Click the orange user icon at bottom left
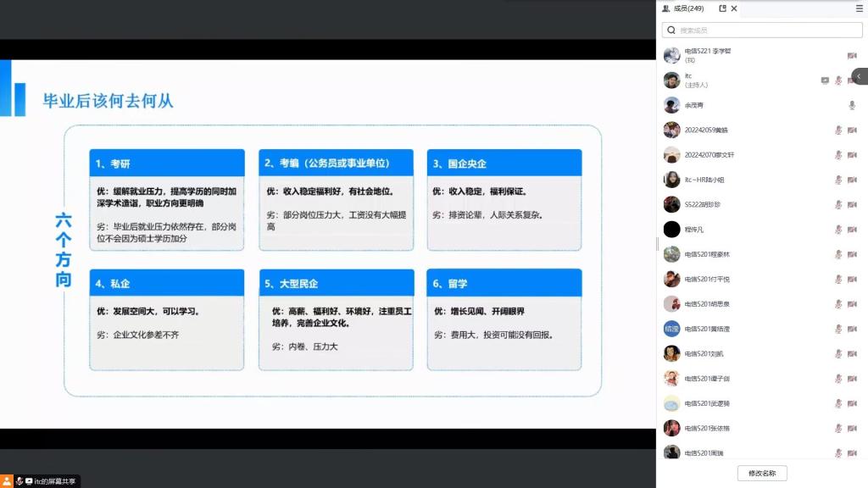 click(8, 481)
